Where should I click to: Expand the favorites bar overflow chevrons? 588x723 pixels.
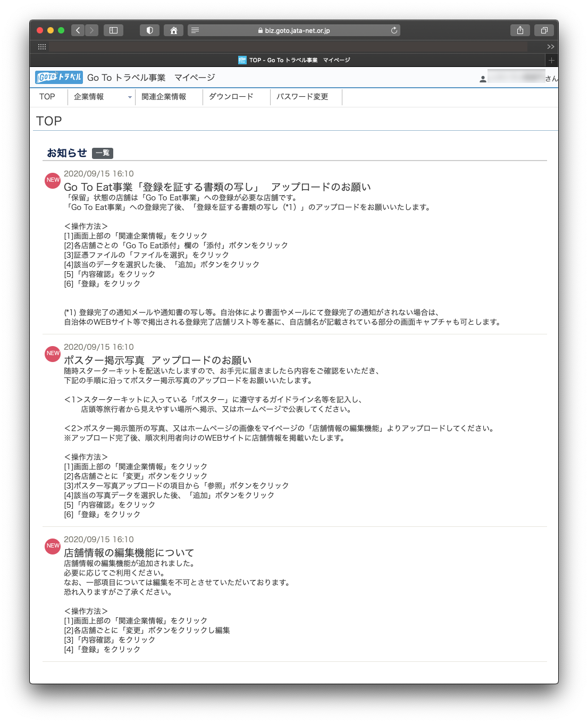click(551, 47)
